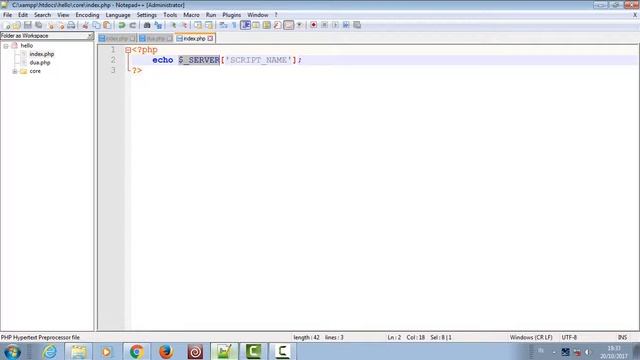The width and height of the screenshot is (640, 360).
Task: Print the document using toolbar icon
Action: [x=71, y=25]
